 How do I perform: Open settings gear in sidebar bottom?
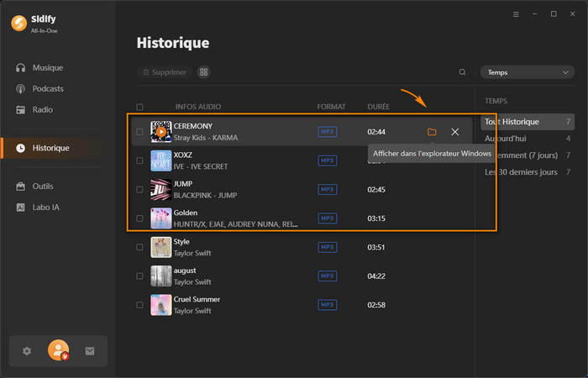click(x=27, y=351)
